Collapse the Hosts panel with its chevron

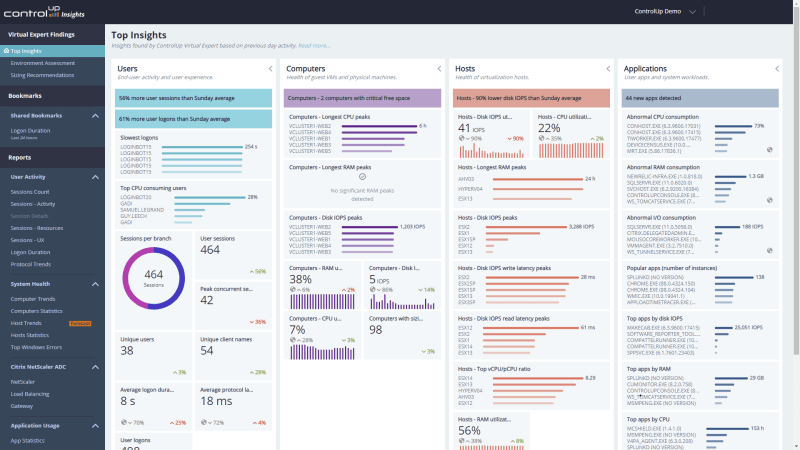click(x=608, y=69)
